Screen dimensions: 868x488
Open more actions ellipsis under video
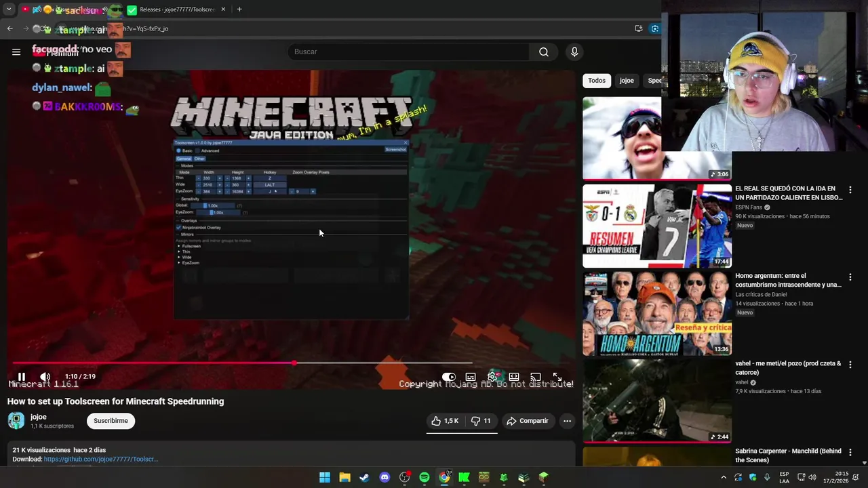point(567,421)
